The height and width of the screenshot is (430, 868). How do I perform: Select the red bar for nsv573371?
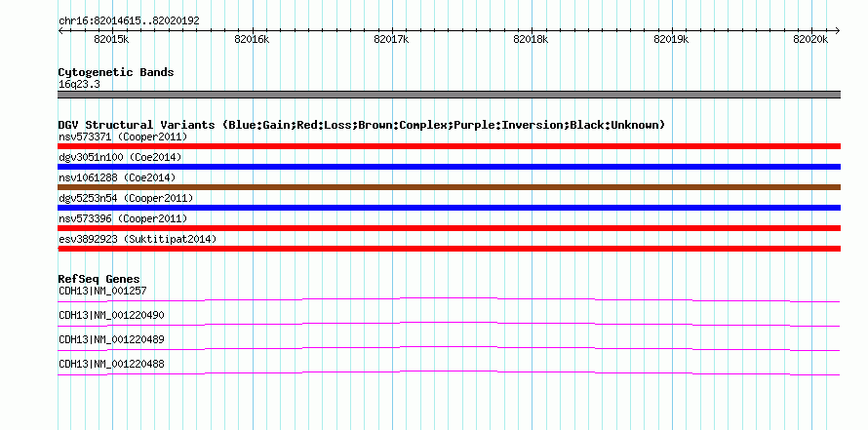449,146
